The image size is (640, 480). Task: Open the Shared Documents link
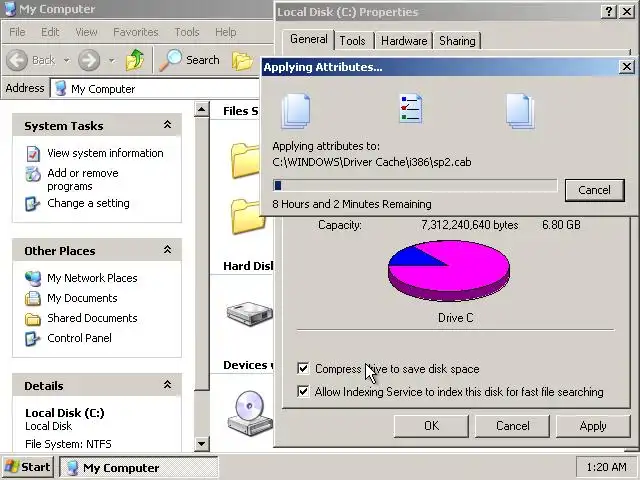click(x=92, y=318)
